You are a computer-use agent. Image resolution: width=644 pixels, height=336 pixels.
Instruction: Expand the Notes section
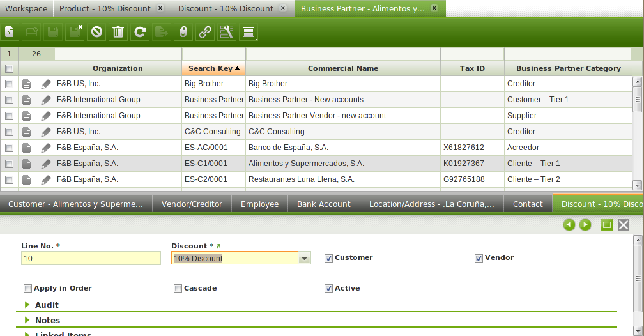point(27,320)
